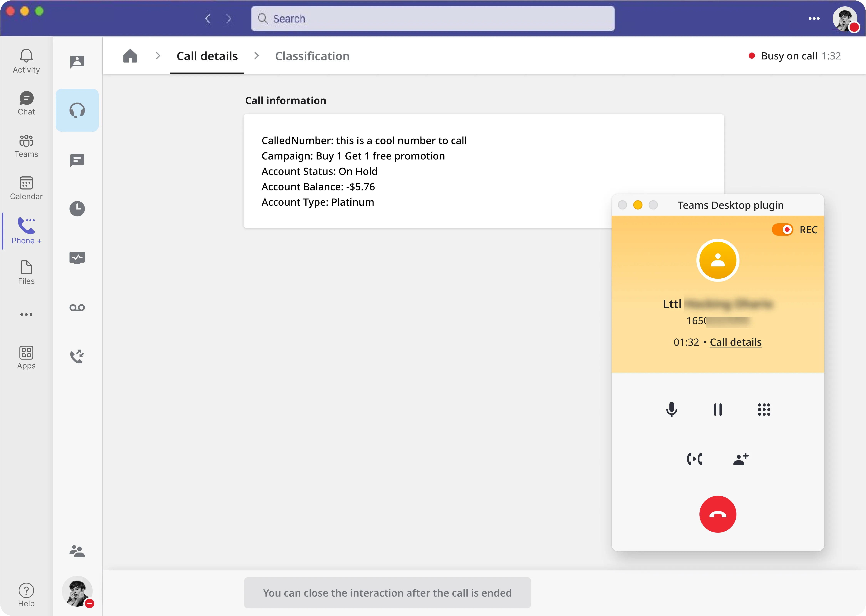Open Teams section in the sidebar
Viewport: 866px width, 616px height.
click(26, 146)
